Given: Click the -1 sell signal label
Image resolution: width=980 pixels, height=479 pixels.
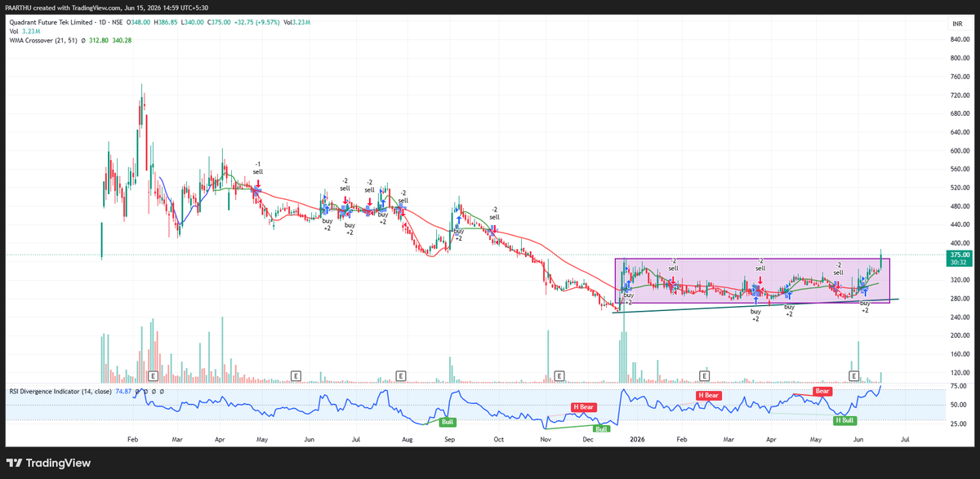Looking at the screenshot, I should tap(258, 167).
